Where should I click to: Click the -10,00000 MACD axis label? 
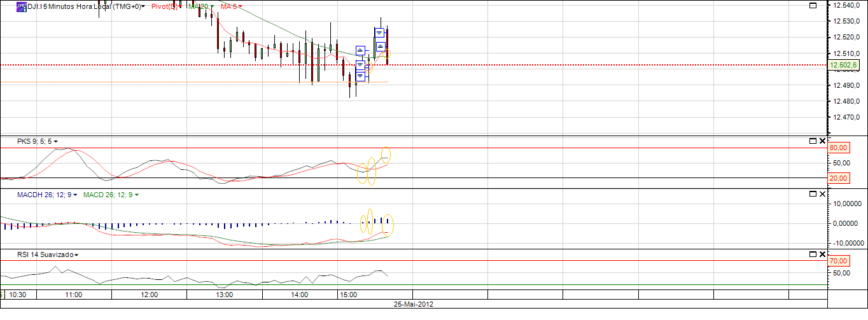coord(847,243)
